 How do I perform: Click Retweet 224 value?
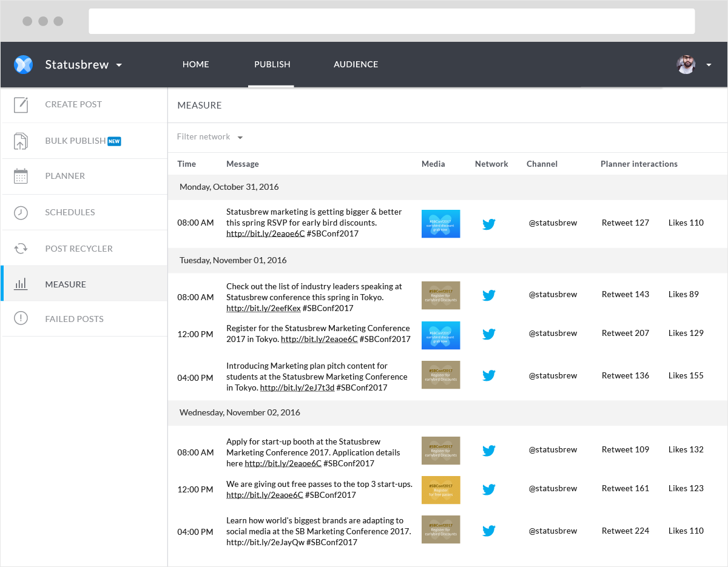click(x=625, y=531)
